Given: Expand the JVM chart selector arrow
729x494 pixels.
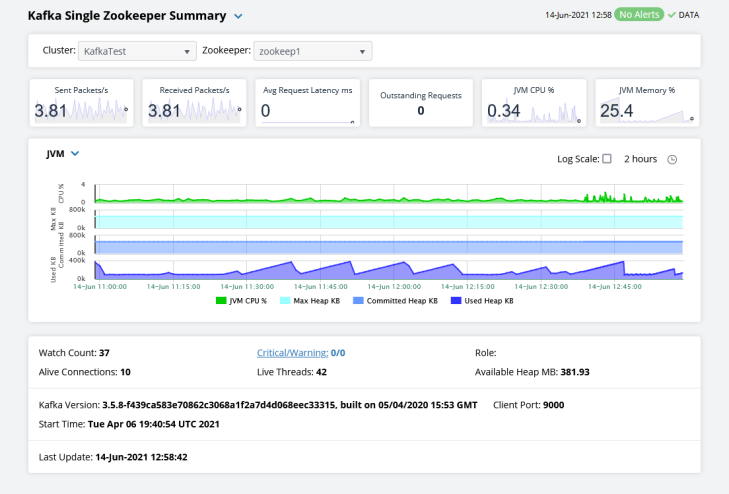Looking at the screenshot, I should pyautogui.click(x=75, y=154).
